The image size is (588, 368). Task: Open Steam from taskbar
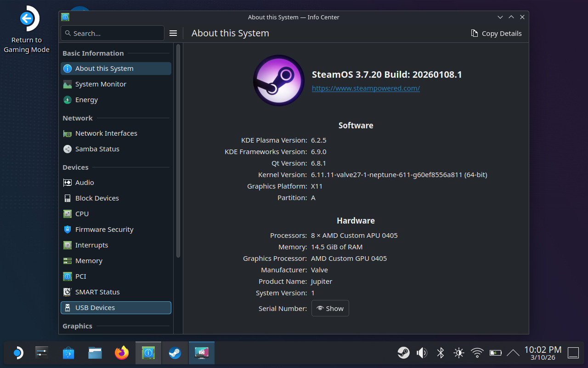(x=175, y=353)
